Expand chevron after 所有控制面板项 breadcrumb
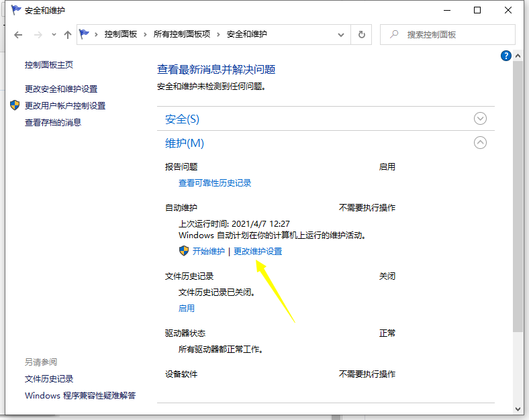Image resolution: width=529 pixels, height=420 pixels. [x=219, y=34]
